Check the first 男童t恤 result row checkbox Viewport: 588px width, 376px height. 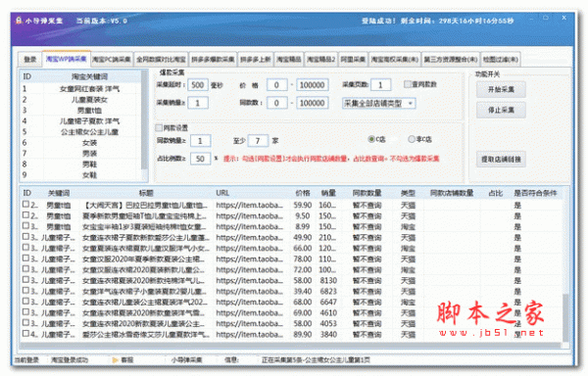(25, 205)
